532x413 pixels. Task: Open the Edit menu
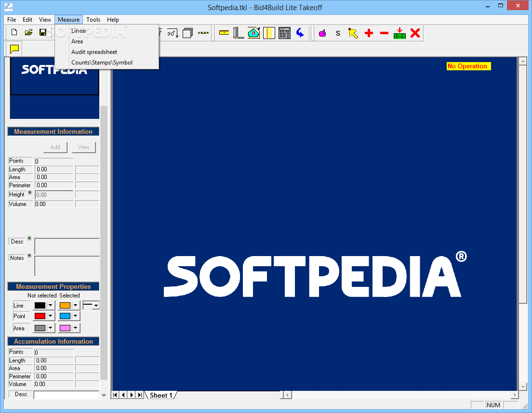click(27, 20)
